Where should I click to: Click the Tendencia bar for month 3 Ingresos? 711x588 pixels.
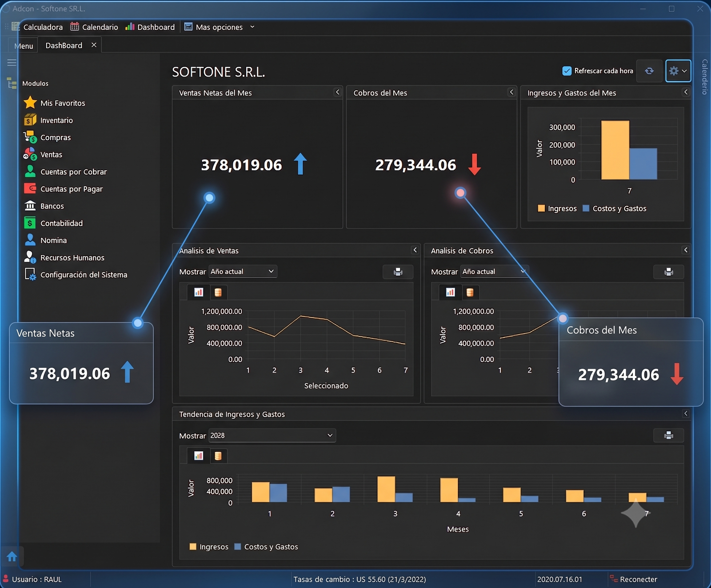386,489
